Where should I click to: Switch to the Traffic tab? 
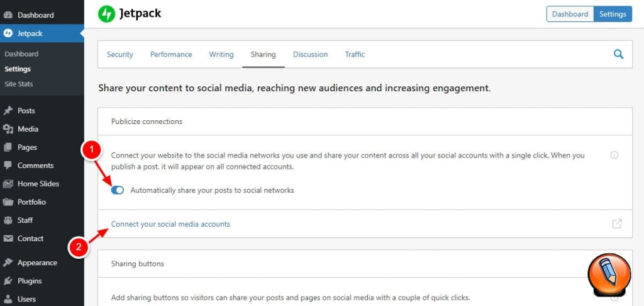tap(355, 54)
